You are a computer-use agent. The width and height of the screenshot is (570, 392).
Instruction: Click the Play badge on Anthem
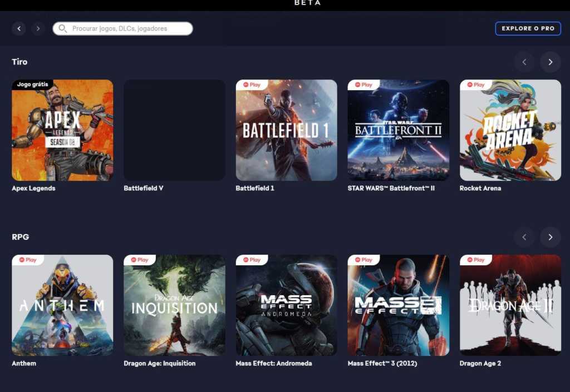[x=28, y=260]
